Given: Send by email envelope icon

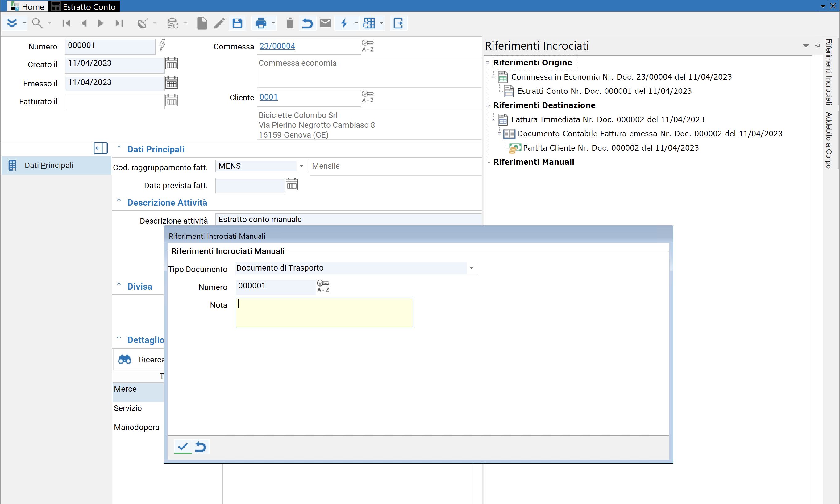Looking at the screenshot, I should pos(325,23).
